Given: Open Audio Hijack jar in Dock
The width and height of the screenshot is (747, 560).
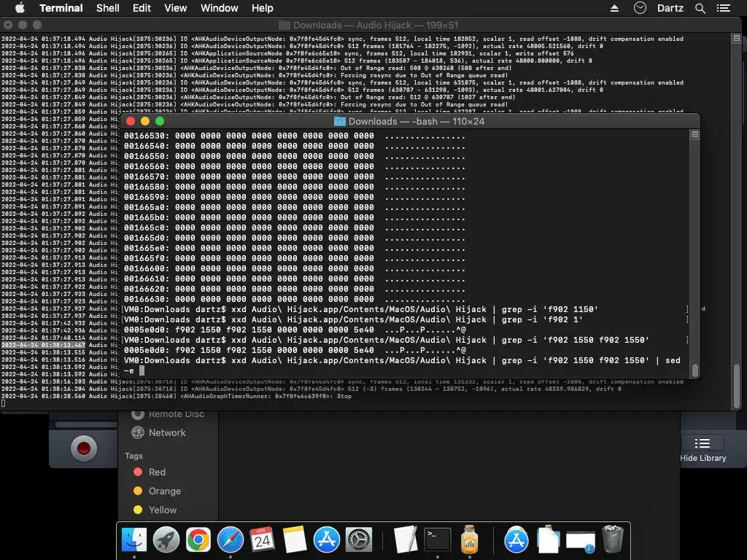Looking at the screenshot, I should point(469,540).
